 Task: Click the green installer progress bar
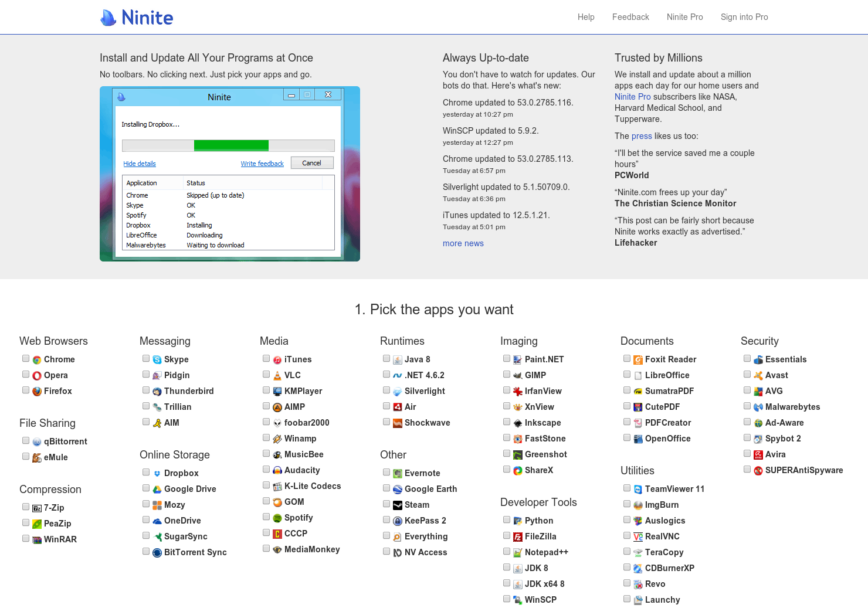231,145
